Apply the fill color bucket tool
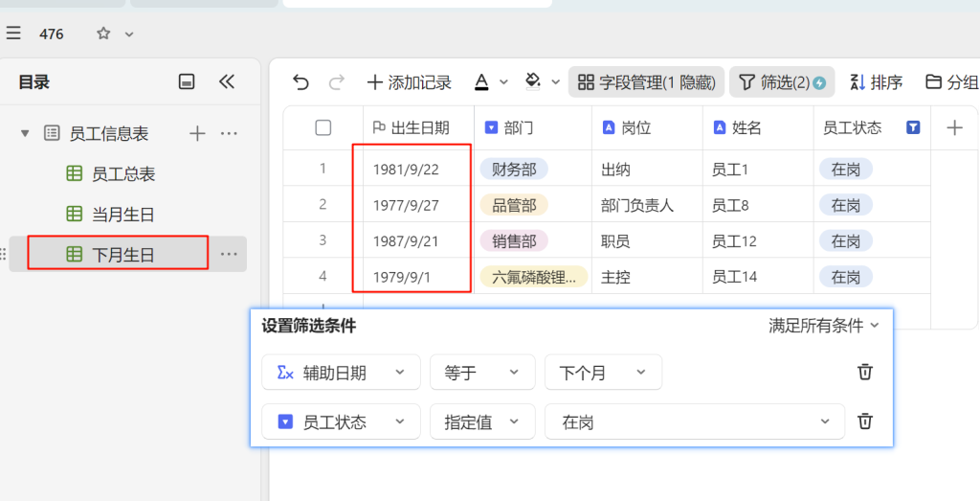 (532, 82)
